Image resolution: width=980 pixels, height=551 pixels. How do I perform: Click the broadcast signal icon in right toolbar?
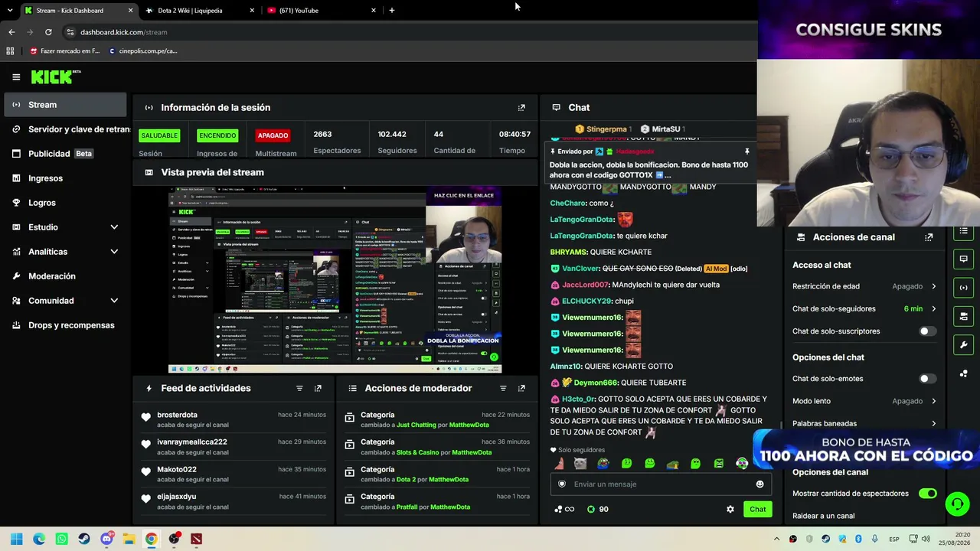964,288
